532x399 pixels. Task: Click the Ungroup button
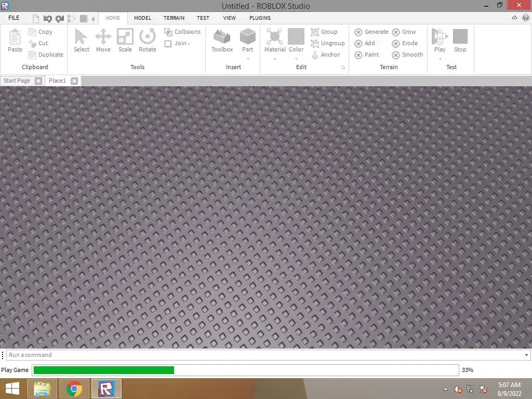click(x=328, y=44)
